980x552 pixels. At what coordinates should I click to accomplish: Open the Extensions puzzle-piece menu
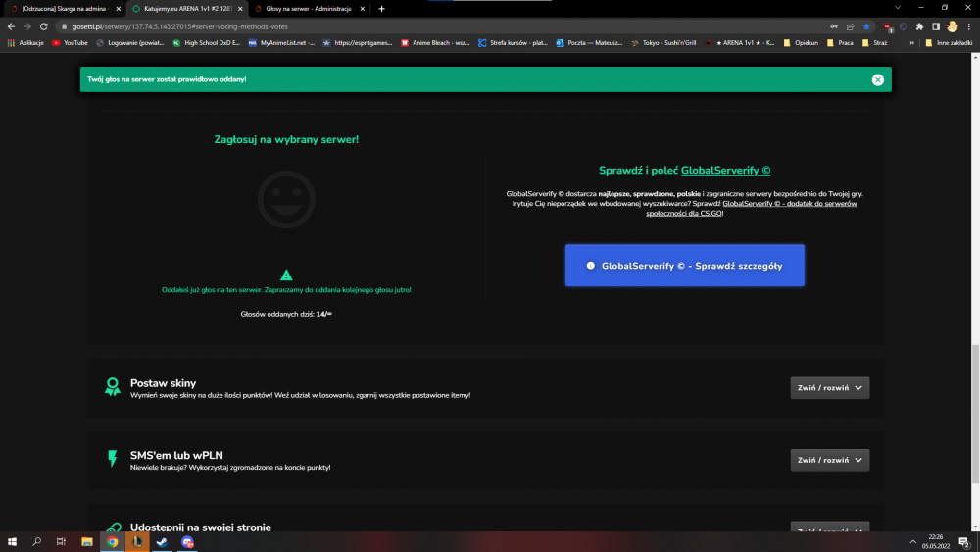click(x=919, y=26)
